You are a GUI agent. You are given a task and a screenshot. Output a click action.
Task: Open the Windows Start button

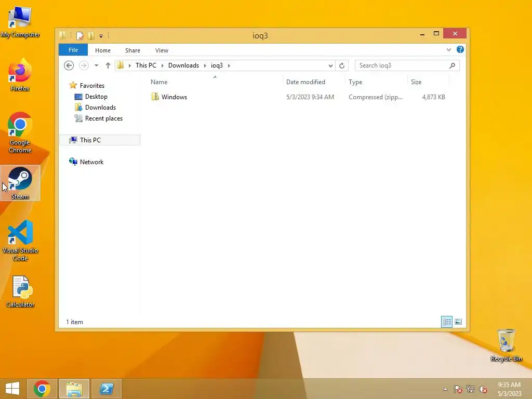pos(12,389)
